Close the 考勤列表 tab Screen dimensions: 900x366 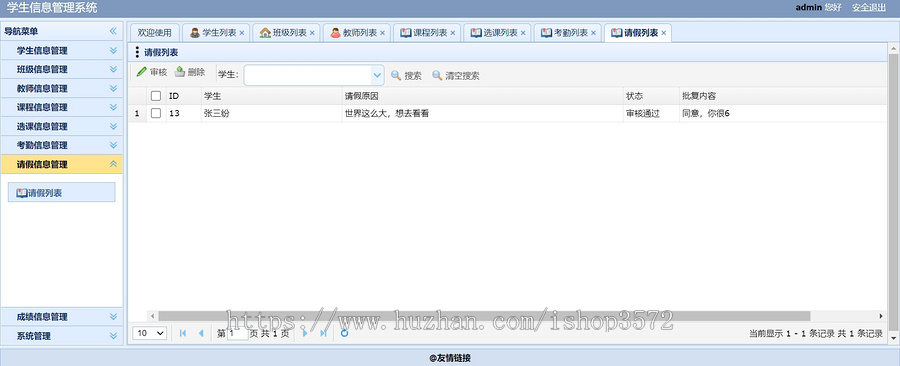point(593,33)
